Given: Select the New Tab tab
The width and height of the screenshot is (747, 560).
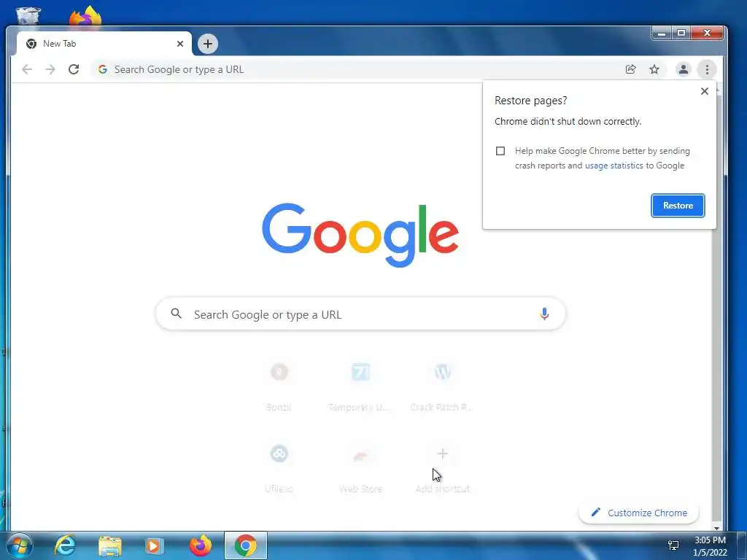Looking at the screenshot, I should 104,44.
